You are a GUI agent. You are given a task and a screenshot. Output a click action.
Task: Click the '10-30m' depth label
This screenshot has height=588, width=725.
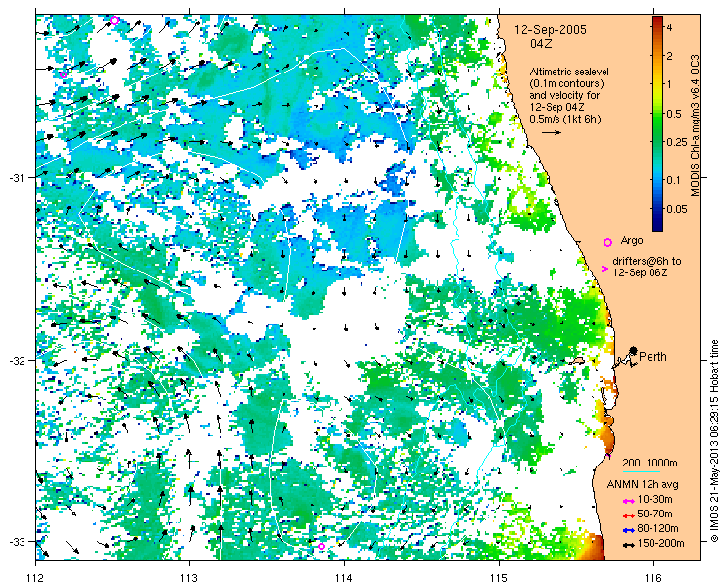(x=654, y=499)
